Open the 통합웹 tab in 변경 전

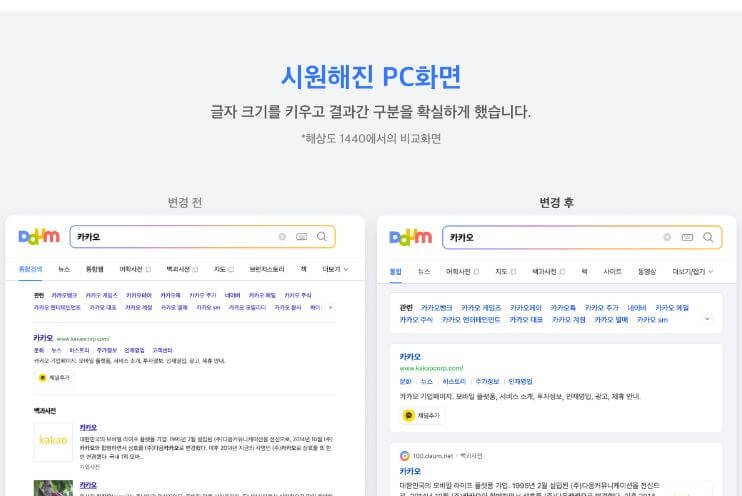[x=95, y=269]
